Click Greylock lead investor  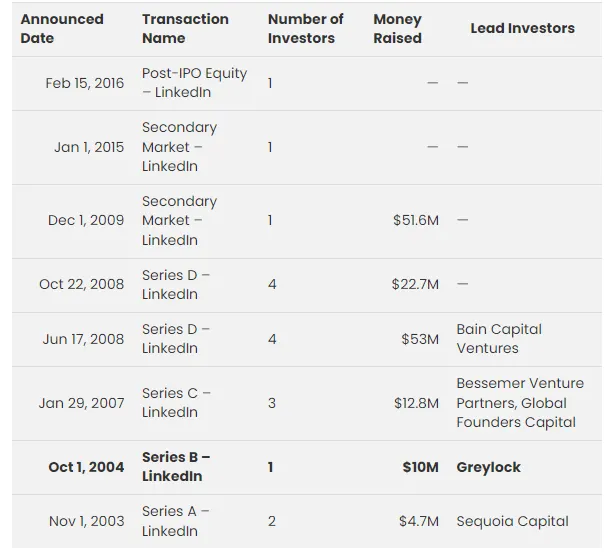pos(488,467)
